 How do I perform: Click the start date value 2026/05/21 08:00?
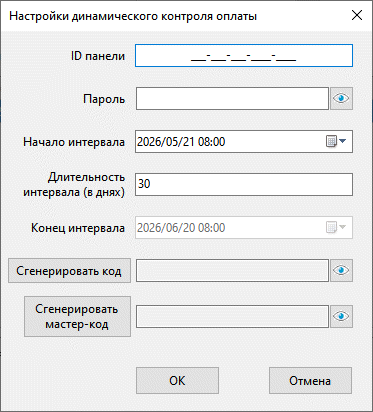pos(181,142)
